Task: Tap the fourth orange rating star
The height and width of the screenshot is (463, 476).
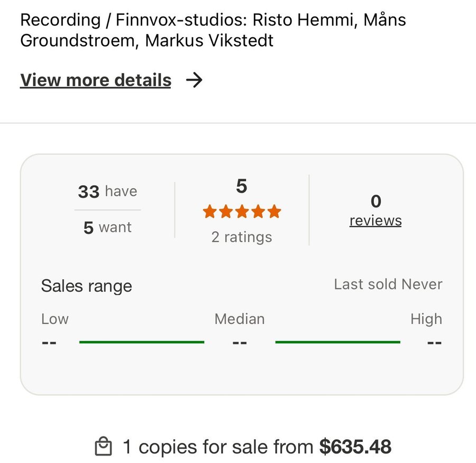Action: [258, 212]
